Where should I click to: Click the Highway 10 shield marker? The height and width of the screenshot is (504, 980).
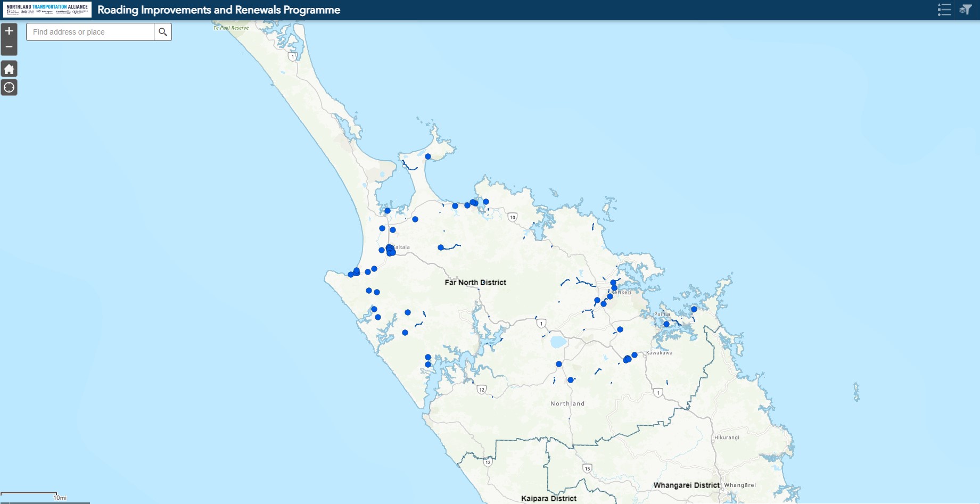tap(513, 217)
